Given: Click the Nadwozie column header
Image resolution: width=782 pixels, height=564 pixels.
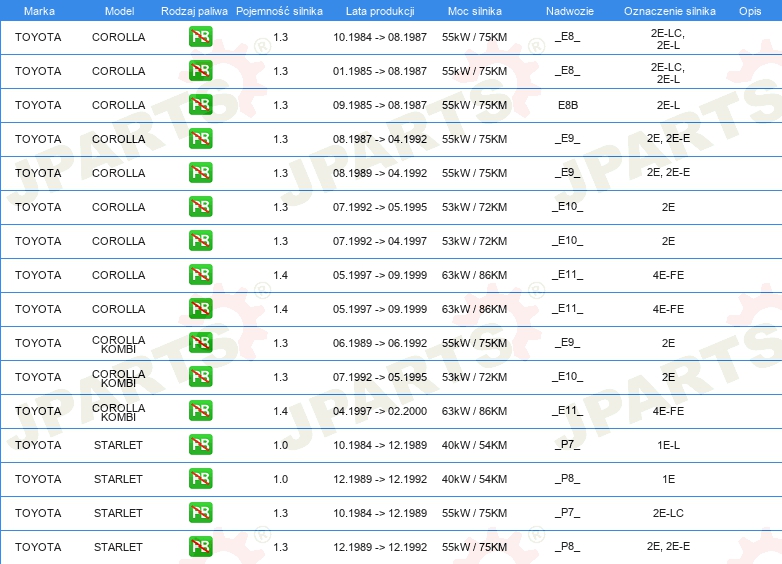Looking at the screenshot, I should click(570, 11).
